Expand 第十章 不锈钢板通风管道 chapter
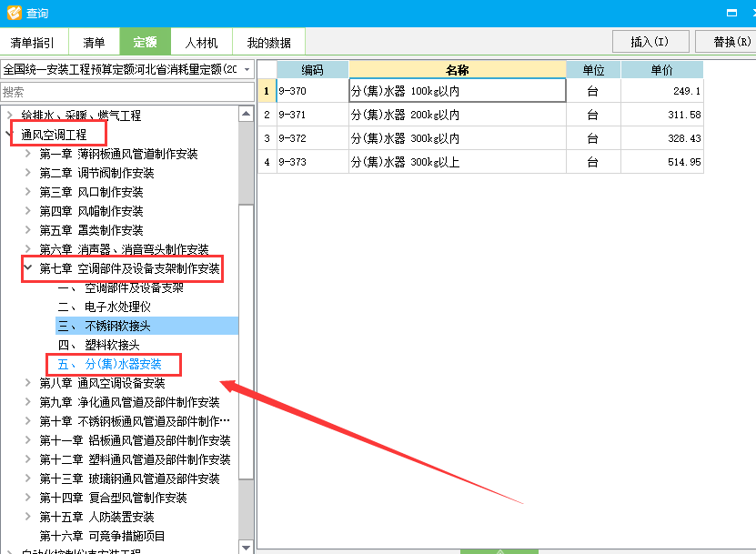756x554 pixels. click(28, 421)
